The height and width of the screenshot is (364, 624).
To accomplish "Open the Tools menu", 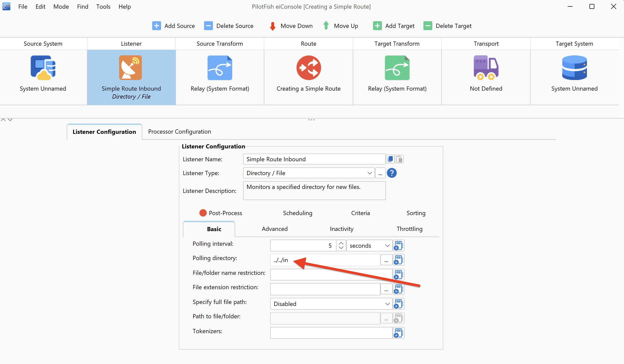I will (103, 7).
